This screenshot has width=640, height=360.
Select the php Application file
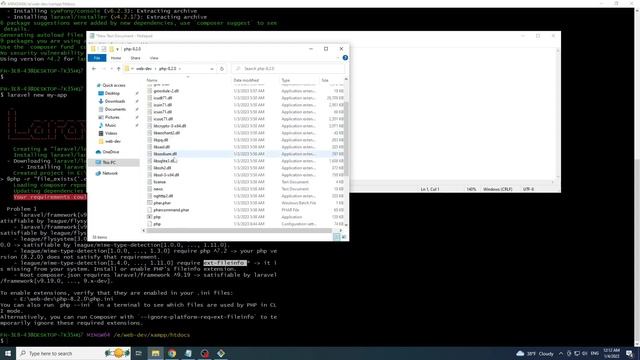point(244,217)
